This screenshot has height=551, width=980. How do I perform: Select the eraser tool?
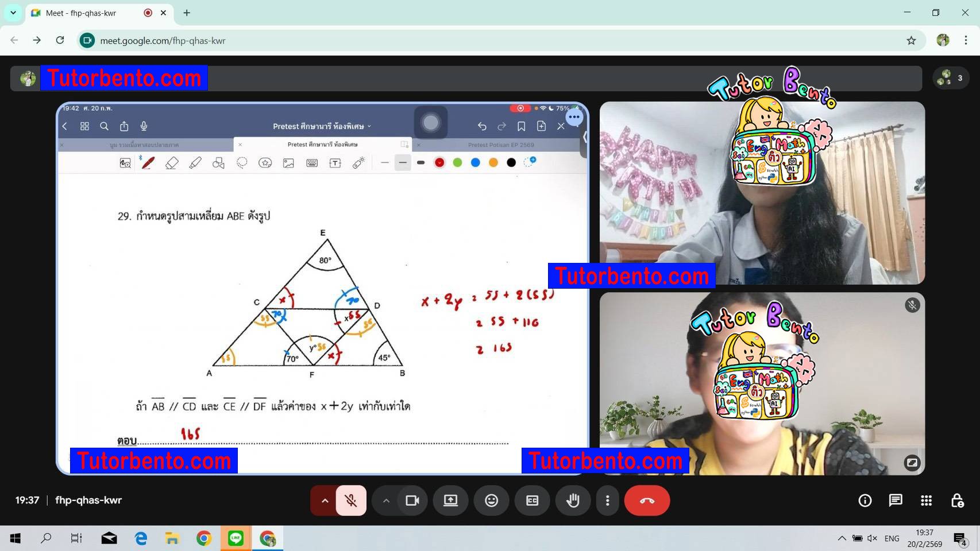point(172,162)
